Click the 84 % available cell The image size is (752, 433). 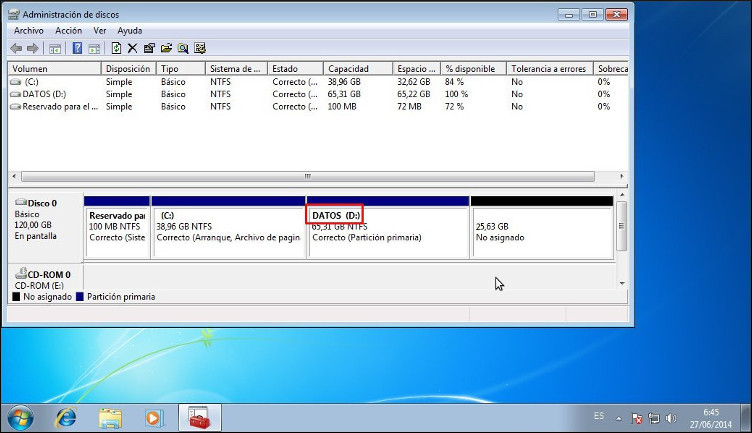pos(454,82)
